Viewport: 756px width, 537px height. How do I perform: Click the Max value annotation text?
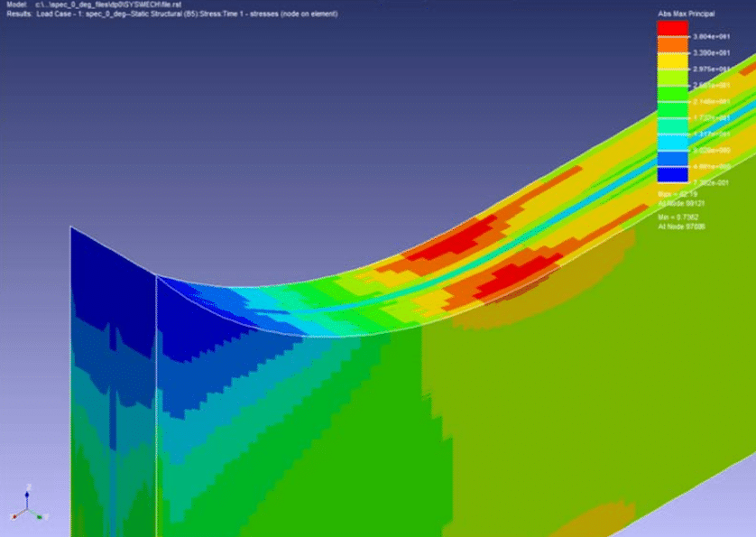coord(677,194)
